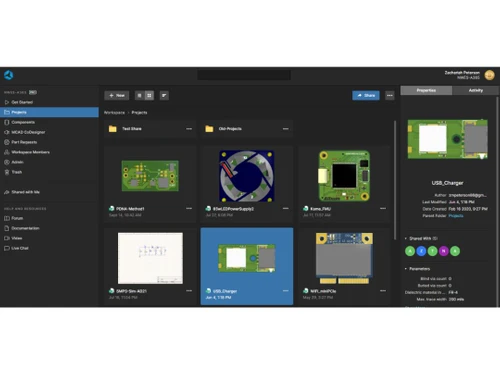Open the Old Projects folder
The height and width of the screenshot is (375, 500).
point(247,129)
